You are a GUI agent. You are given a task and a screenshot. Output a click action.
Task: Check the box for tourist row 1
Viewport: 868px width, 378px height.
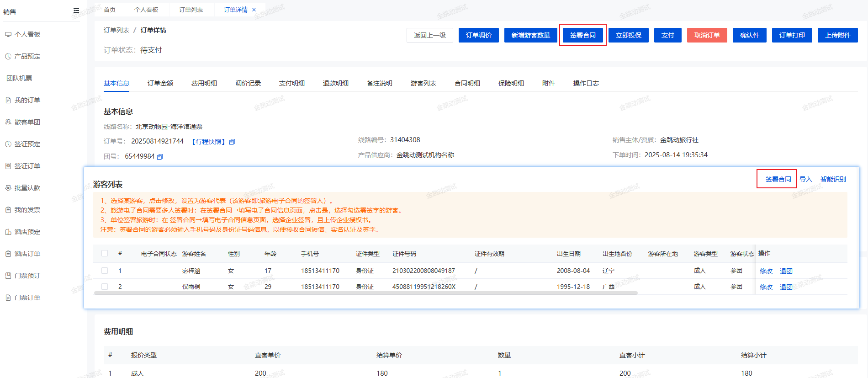(105, 271)
